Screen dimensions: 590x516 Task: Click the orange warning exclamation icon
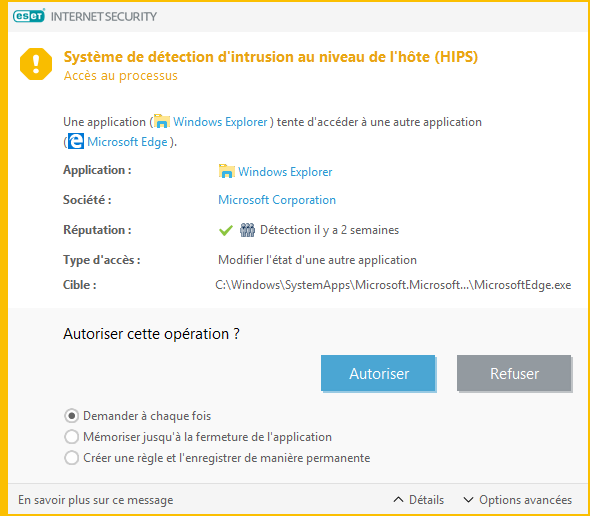[x=36, y=64]
